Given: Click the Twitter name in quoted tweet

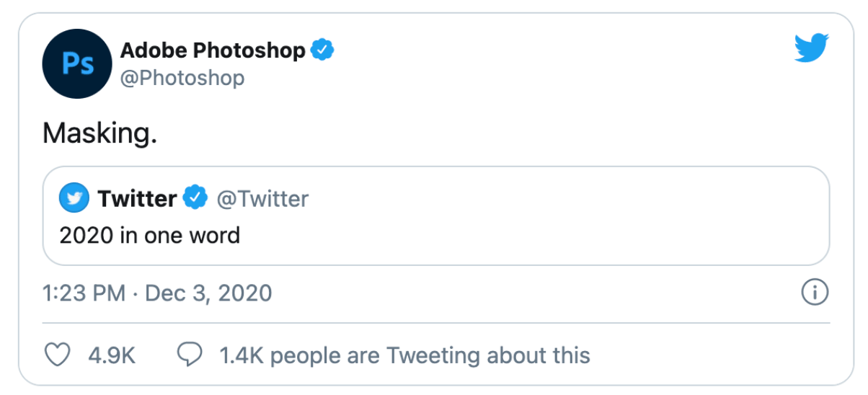Looking at the screenshot, I should coord(137,198).
